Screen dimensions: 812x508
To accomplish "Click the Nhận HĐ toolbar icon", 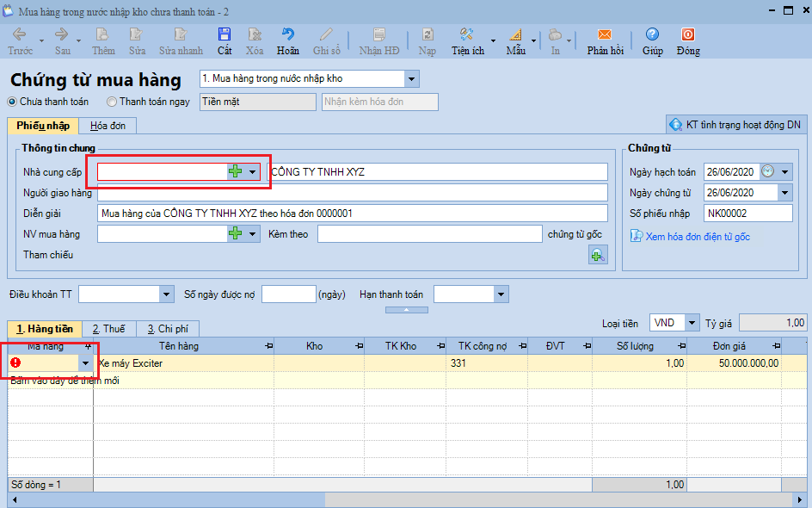I will click(x=379, y=34).
